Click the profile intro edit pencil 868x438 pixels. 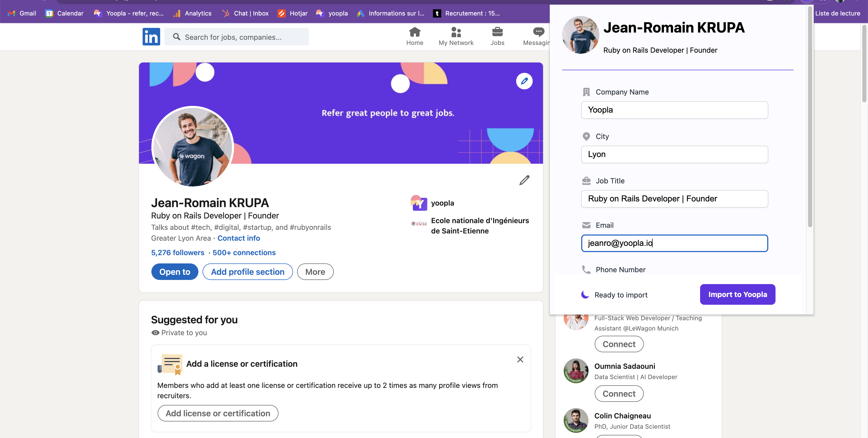pos(524,180)
